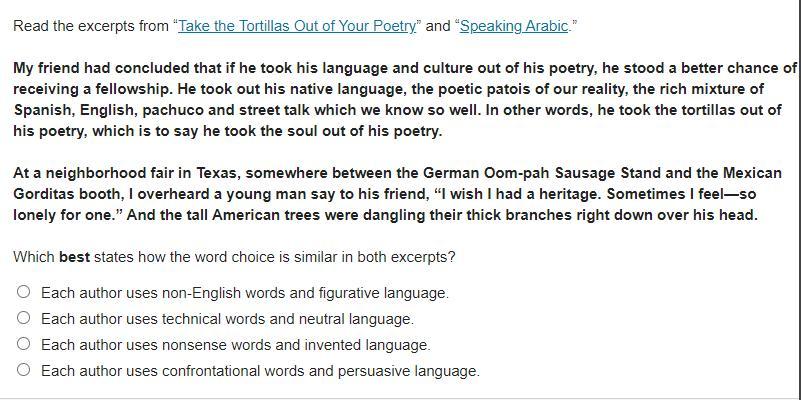
Task: Click the Read the excerpts from instruction text
Action: [92, 26]
